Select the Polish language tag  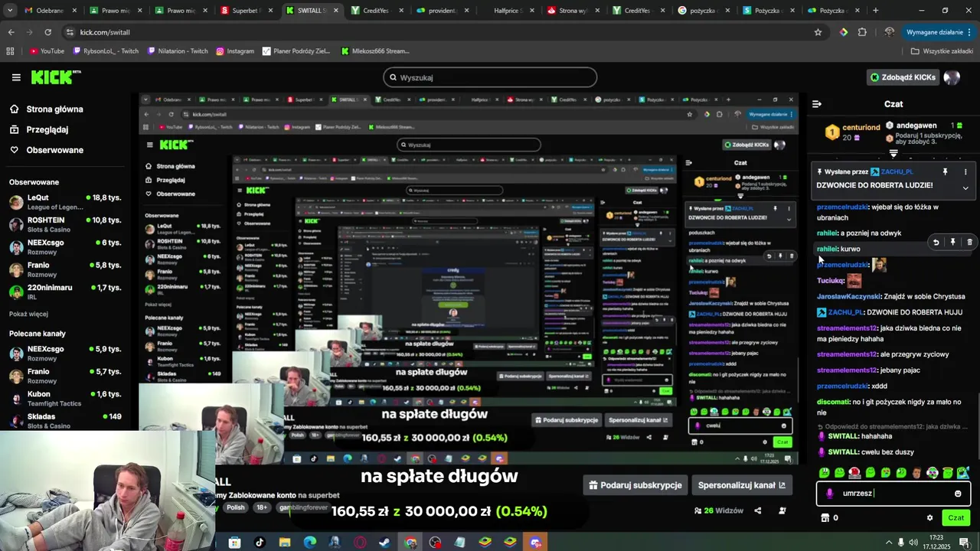tap(235, 507)
